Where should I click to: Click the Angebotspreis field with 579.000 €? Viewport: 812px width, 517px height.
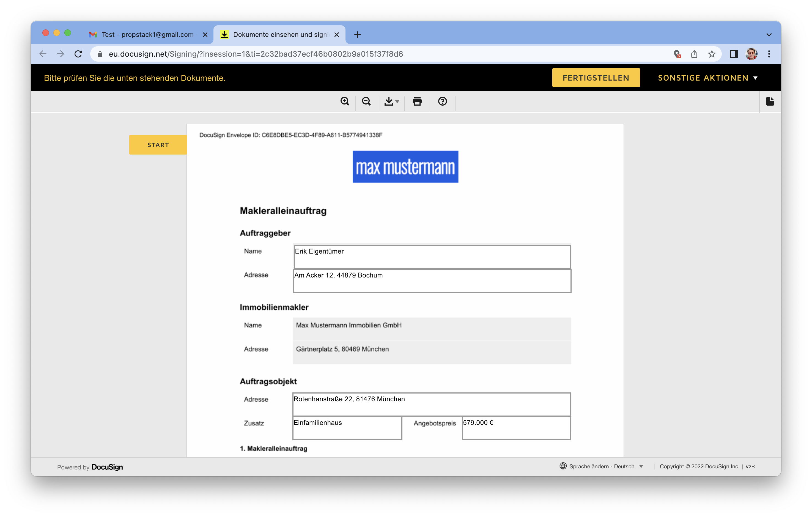(x=515, y=428)
